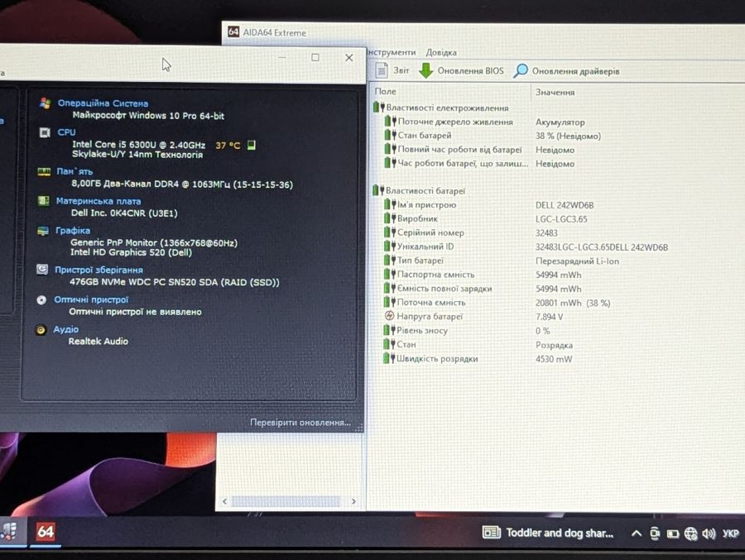Click the Windows flag icon in Speccy summary
The height and width of the screenshot is (560, 745).
pyautogui.click(x=46, y=103)
